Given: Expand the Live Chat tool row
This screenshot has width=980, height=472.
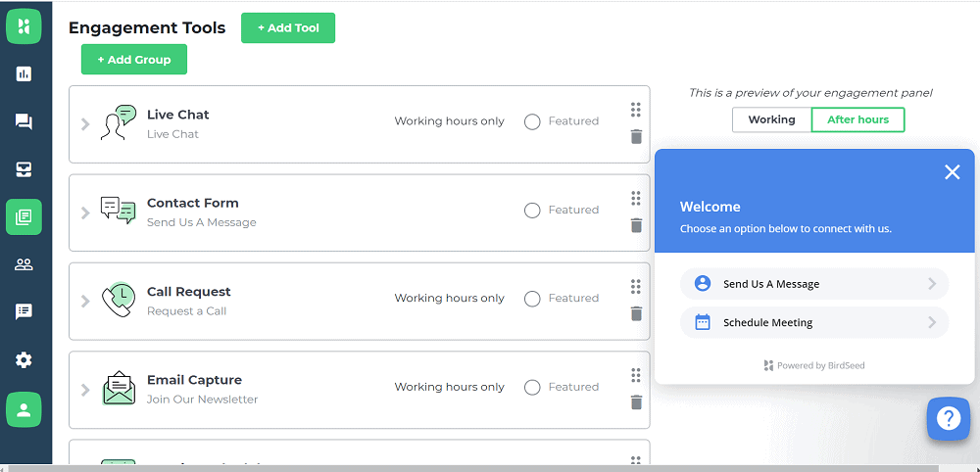Looking at the screenshot, I should 85,124.
